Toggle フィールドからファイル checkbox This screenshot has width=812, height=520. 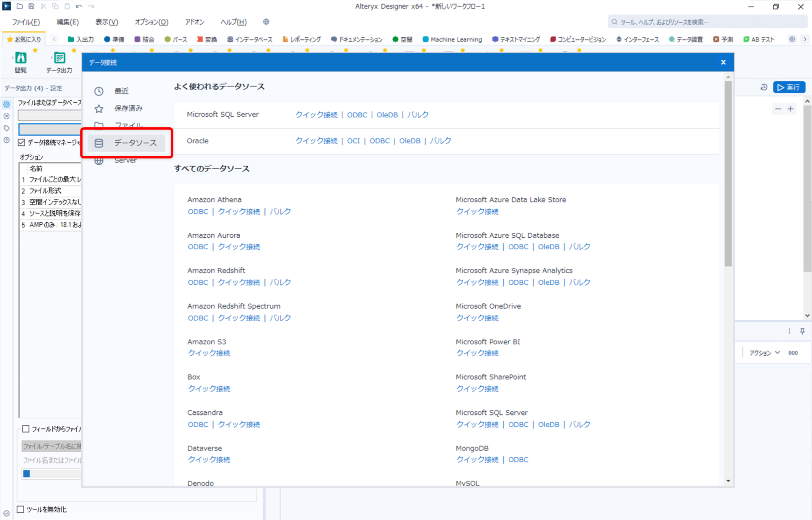tap(26, 429)
